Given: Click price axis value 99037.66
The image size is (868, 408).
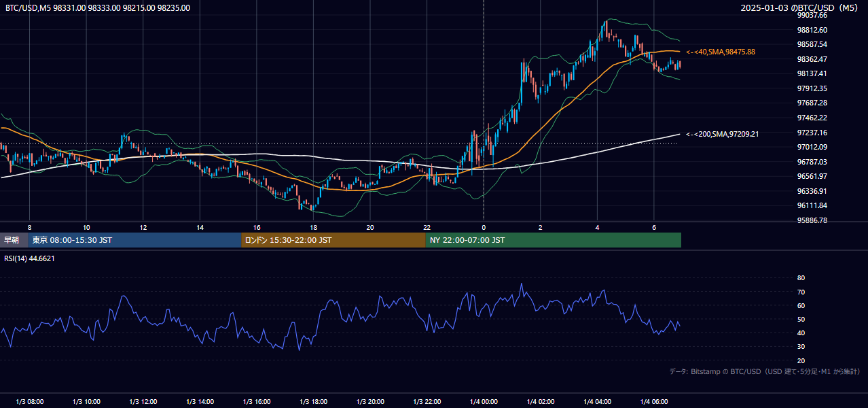Looking at the screenshot, I should tap(812, 15).
